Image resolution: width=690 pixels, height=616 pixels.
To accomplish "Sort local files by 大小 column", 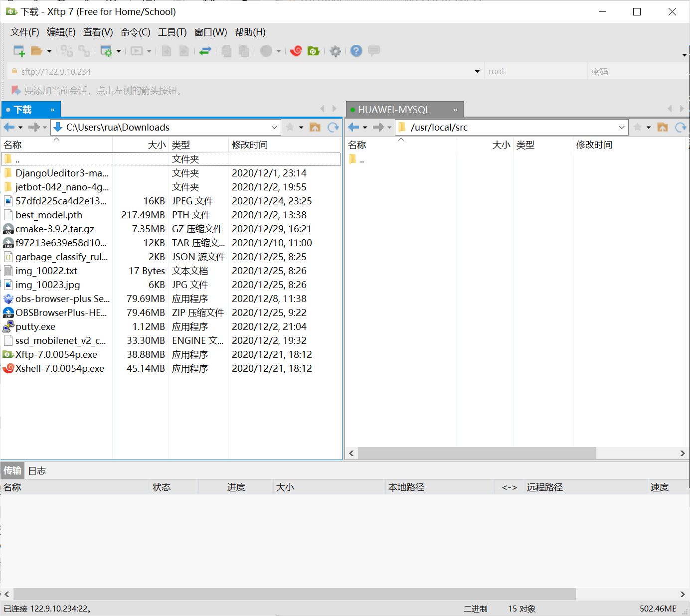I will coord(141,145).
